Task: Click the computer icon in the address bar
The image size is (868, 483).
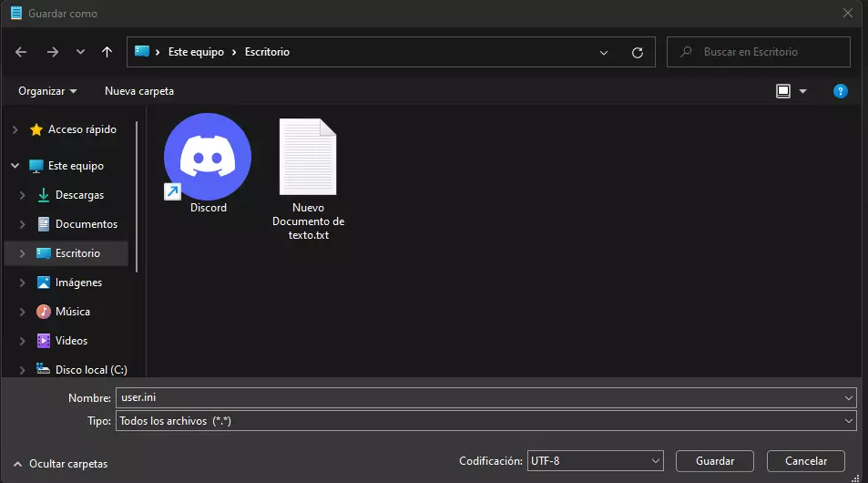Action: coord(142,52)
